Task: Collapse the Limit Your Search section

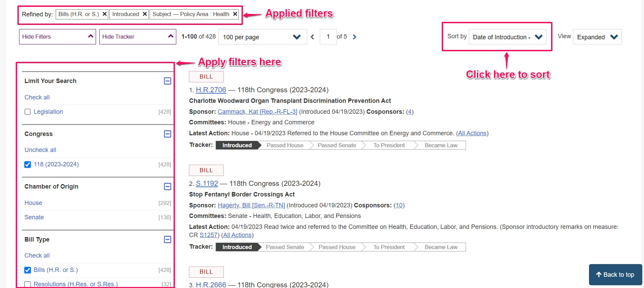Action: [167, 81]
